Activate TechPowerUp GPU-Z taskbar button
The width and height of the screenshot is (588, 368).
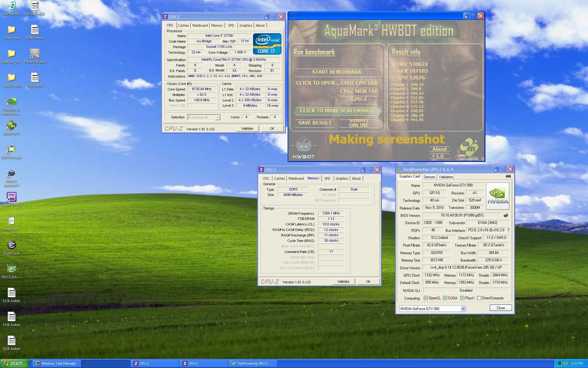[x=253, y=363]
